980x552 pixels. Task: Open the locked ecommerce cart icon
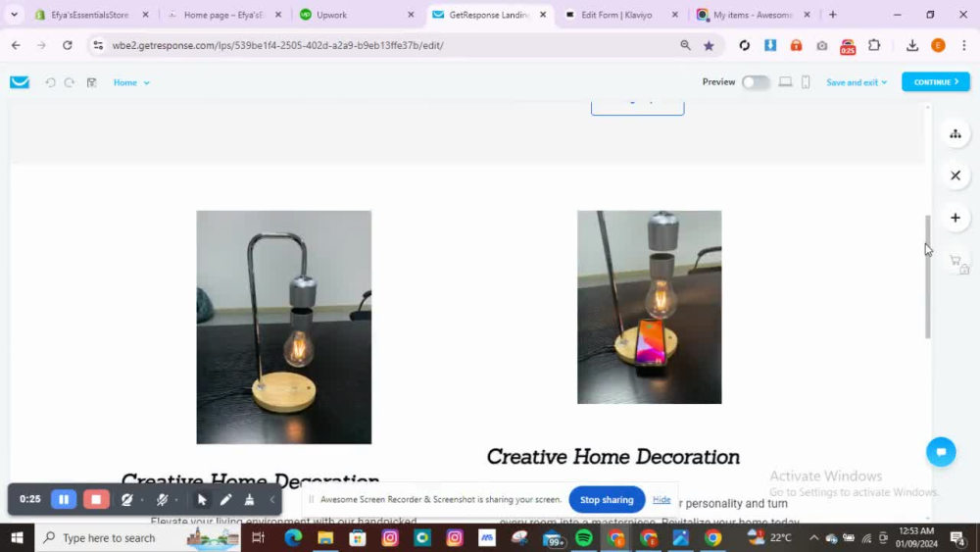pos(956,262)
